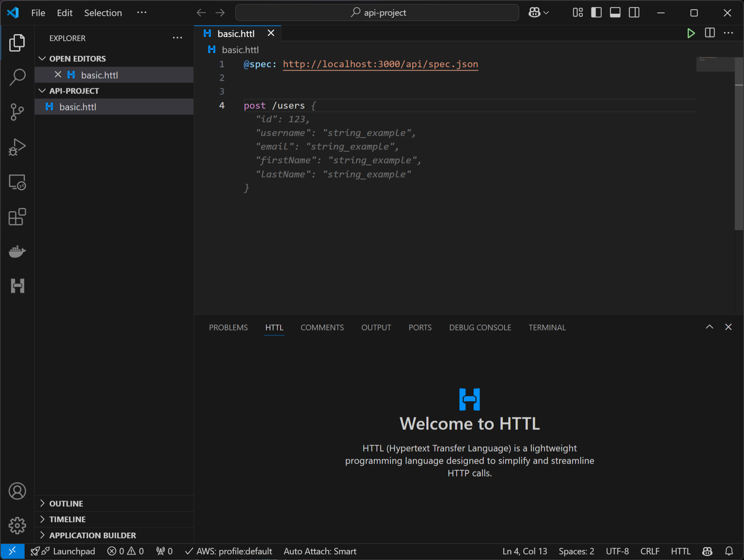This screenshot has width=744, height=560.
Task: Open Copilot status in the status bar
Action: pos(707,551)
